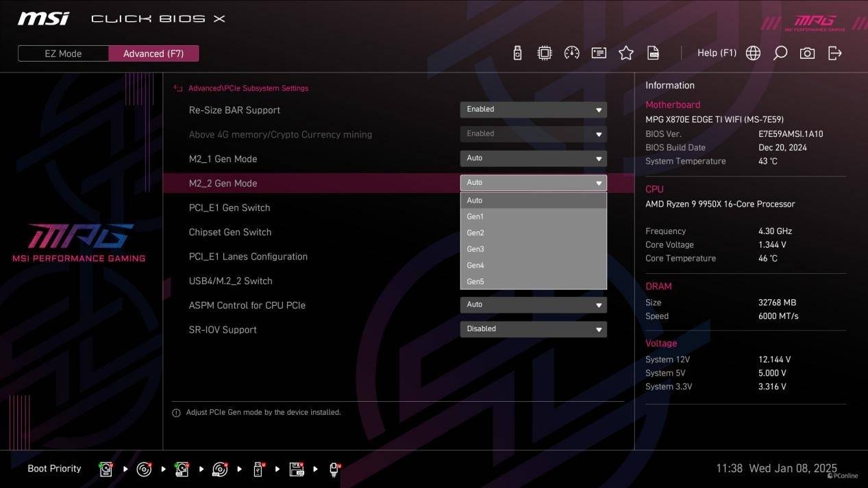Click the globe language icon

pyautogui.click(x=753, y=53)
